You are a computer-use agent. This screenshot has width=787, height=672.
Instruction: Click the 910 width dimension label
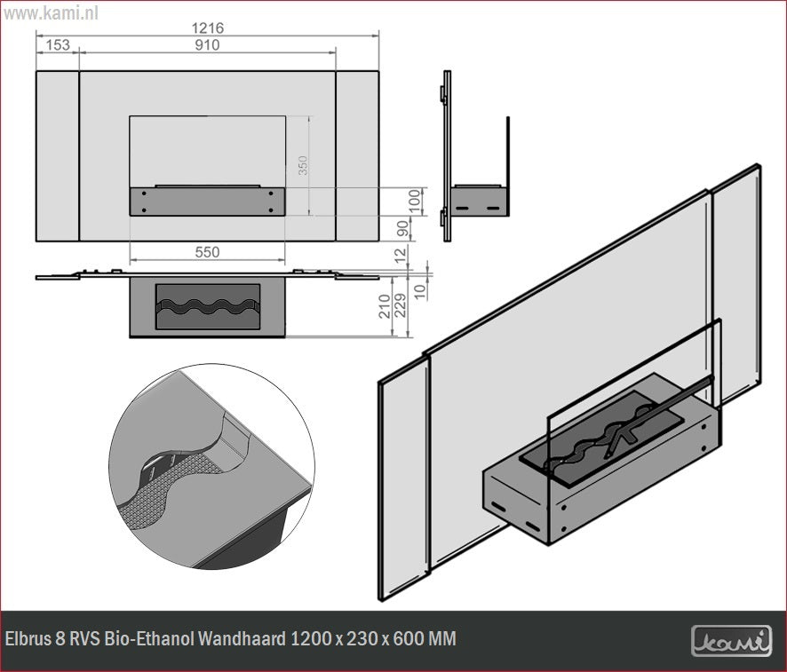pyautogui.click(x=207, y=45)
